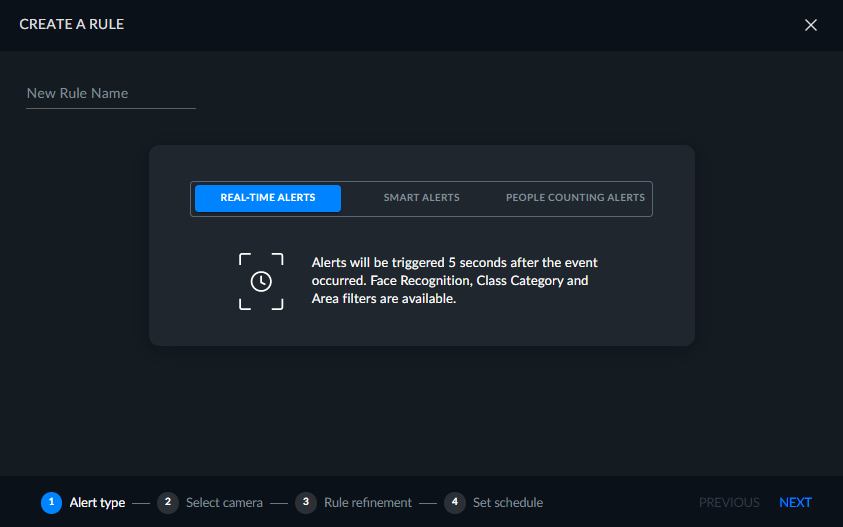The width and height of the screenshot is (843, 527).
Task: Click the dash between Alert type and step 2
Action: pos(141,503)
